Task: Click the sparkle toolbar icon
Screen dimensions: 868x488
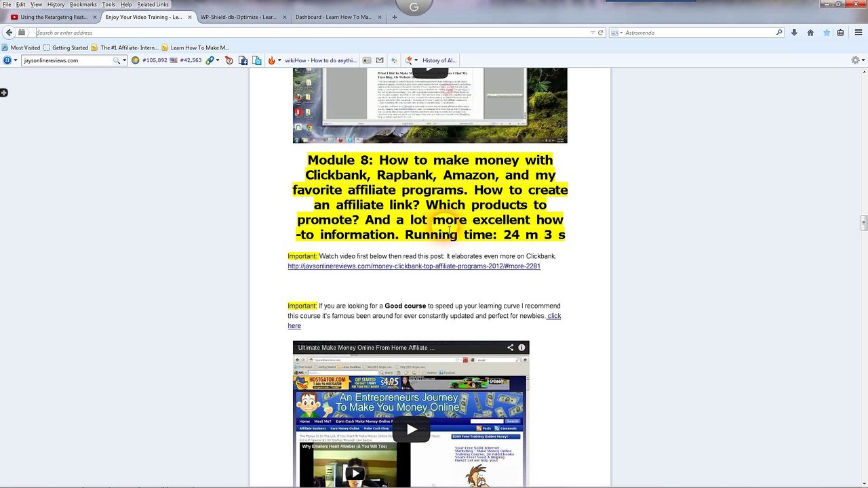Action: click(394, 60)
